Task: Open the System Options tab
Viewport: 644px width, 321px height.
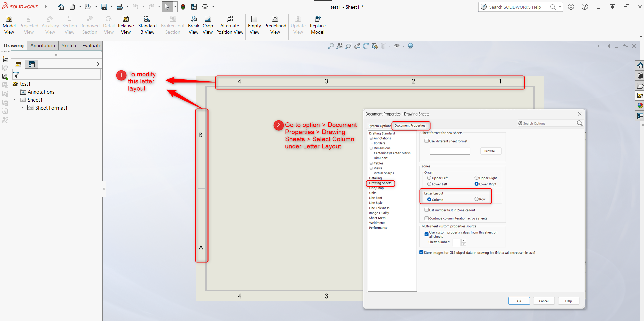Action: (379, 126)
